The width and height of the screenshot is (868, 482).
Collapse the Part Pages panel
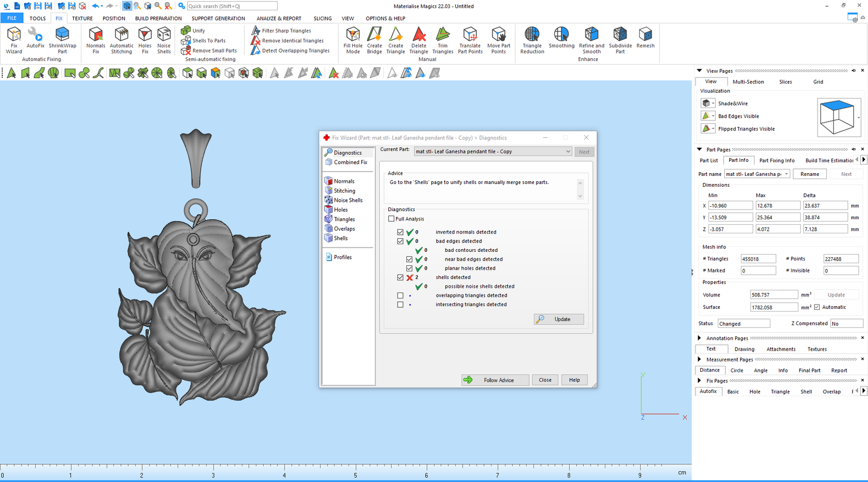[699, 149]
